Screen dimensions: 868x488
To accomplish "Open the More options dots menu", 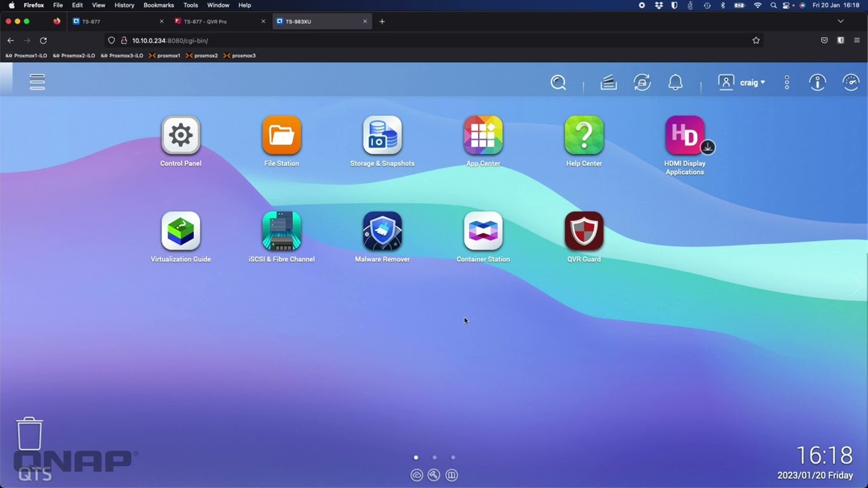I will coord(787,83).
